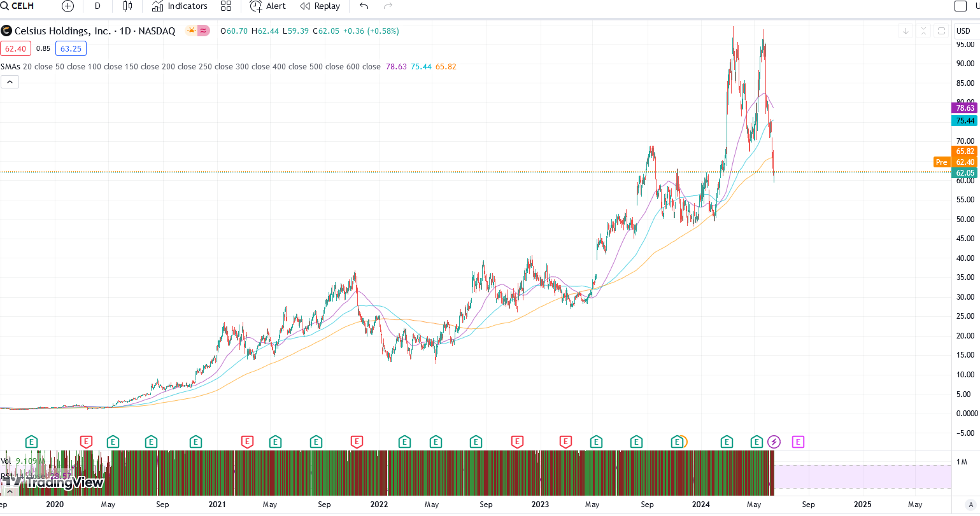Click the sun market status icon
980x516 pixels.
191,31
